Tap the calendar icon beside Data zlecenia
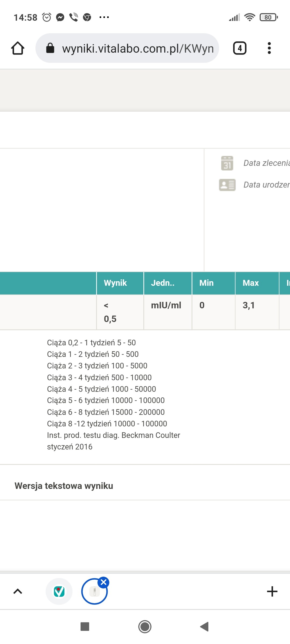Screen dimensions: 290x644 tap(227, 163)
